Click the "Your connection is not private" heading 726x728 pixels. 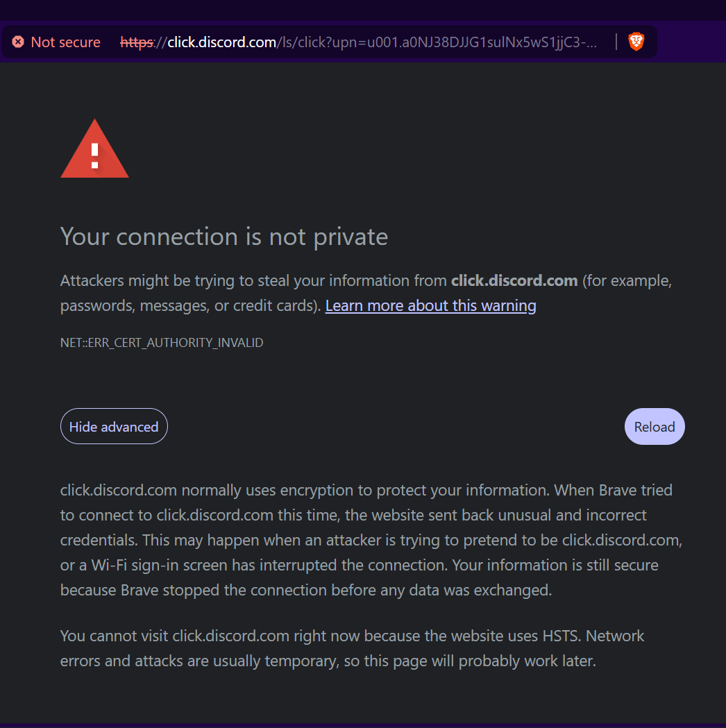[224, 237]
